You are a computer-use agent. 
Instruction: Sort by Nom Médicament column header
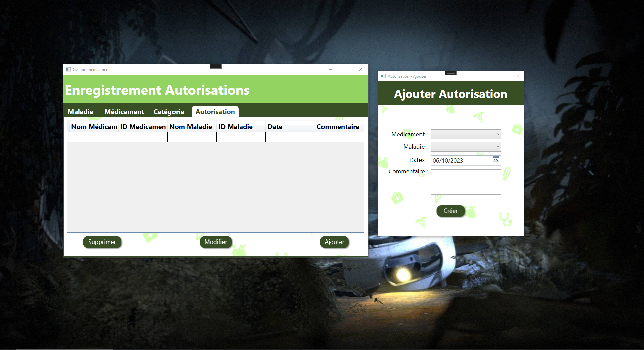click(94, 127)
